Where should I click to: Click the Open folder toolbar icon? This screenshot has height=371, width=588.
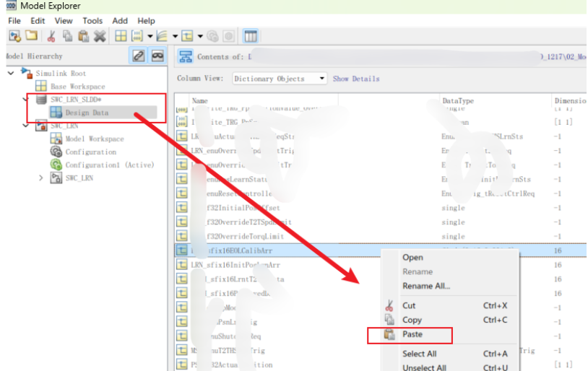(32, 36)
